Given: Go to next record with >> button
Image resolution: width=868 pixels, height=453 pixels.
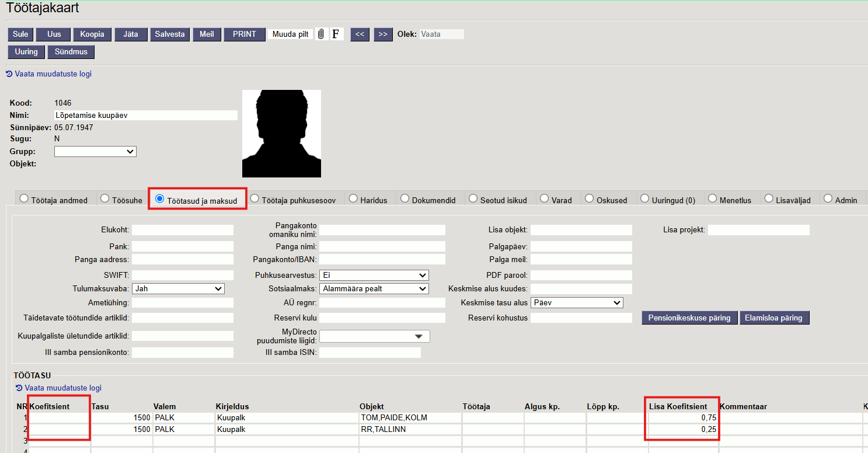Looking at the screenshot, I should coord(382,34).
